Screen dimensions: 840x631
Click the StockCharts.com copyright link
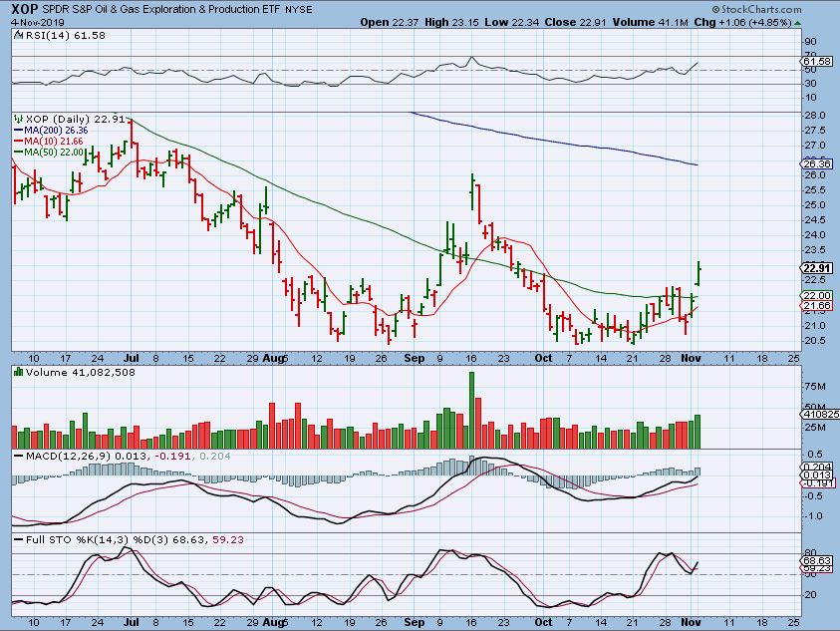point(792,9)
